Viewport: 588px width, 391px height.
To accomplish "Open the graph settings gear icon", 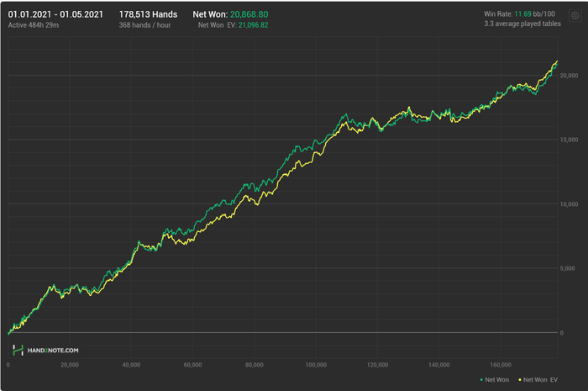I will 575,16.
